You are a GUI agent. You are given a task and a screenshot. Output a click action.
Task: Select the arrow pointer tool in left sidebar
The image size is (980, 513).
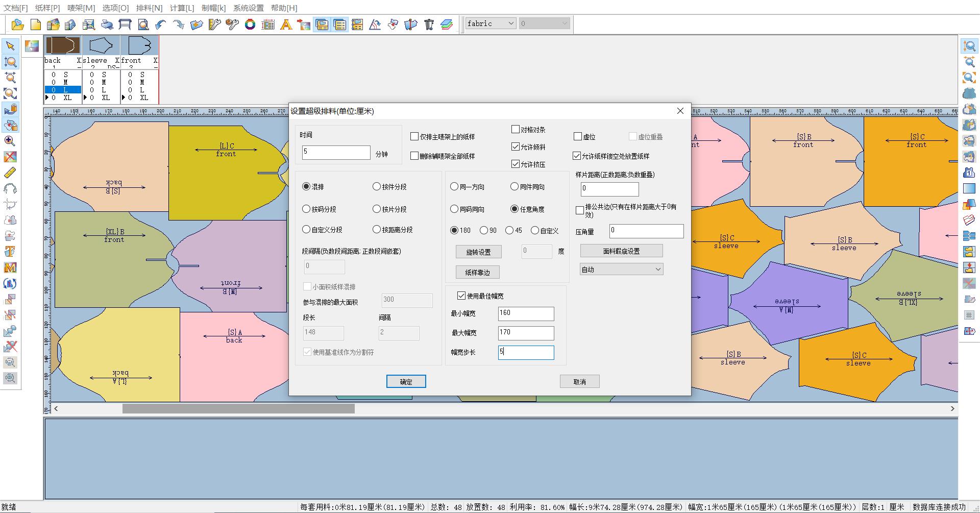point(10,46)
